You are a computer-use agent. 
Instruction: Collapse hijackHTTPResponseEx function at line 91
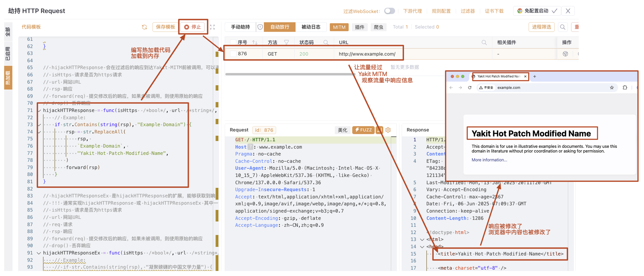pos(39,253)
